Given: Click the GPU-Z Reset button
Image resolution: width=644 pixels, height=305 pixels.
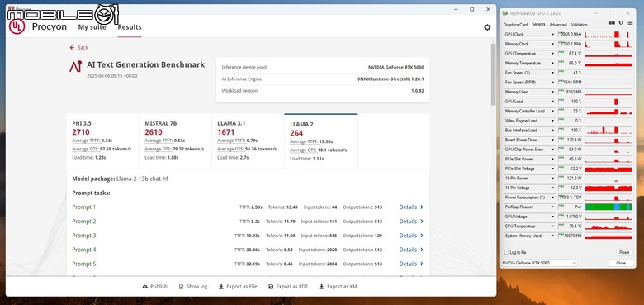Looking at the screenshot, I should click(x=624, y=252).
